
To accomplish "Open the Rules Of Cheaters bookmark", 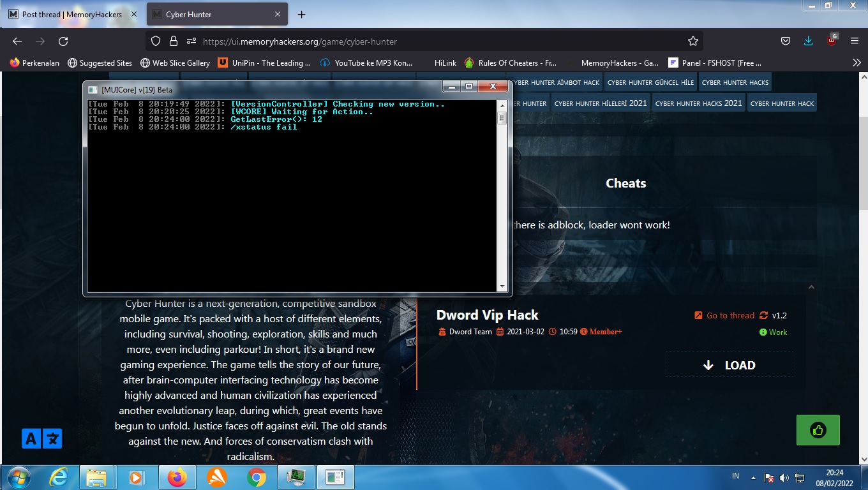I will [x=511, y=63].
